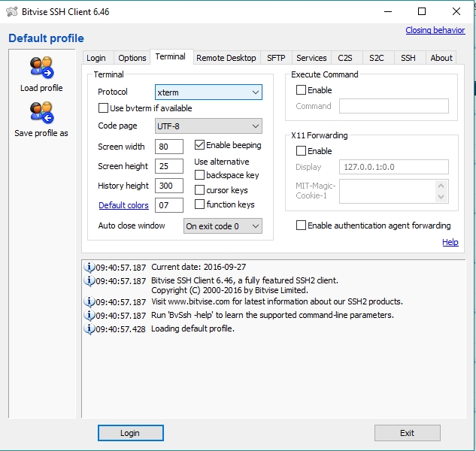Screen dimensions: 476x451
Task: Open the SFTP tab
Action: pyautogui.click(x=276, y=58)
